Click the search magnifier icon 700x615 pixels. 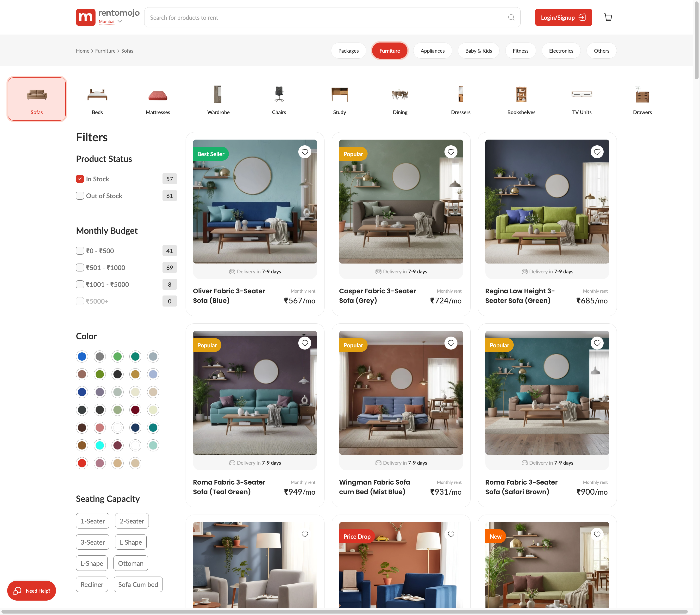click(511, 18)
